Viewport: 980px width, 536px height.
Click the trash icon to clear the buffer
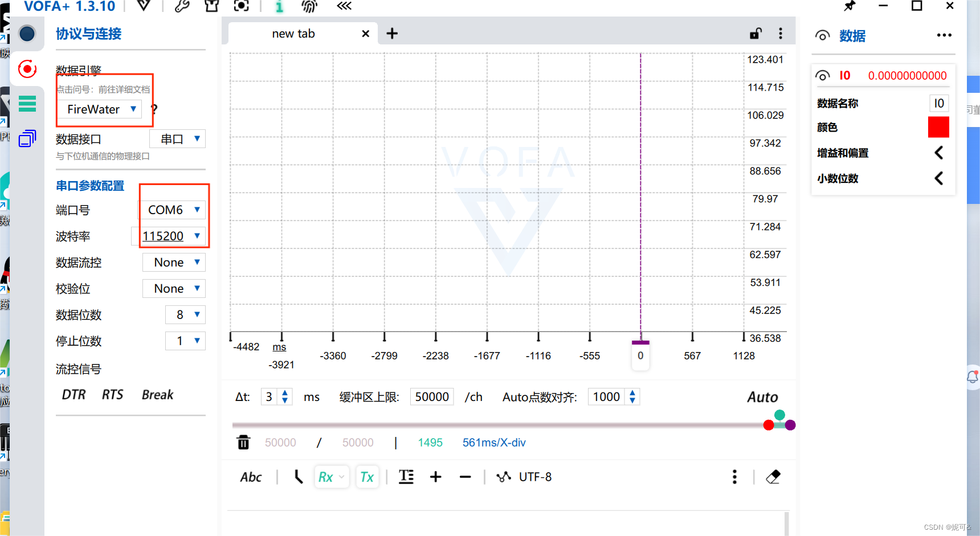243,442
